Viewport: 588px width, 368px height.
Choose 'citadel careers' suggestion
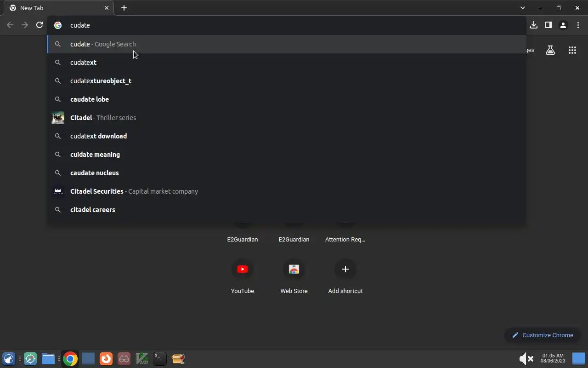click(287, 210)
